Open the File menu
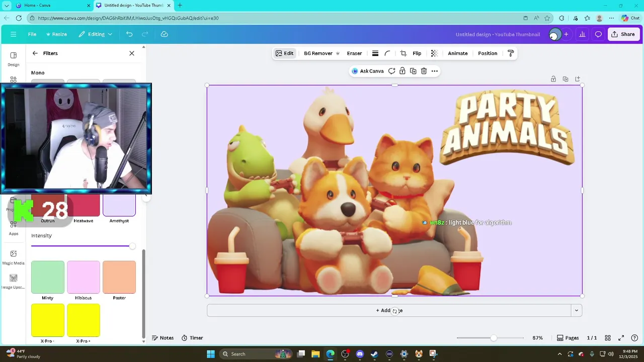This screenshot has width=644, height=362. pyautogui.click(x=32, y=34)
